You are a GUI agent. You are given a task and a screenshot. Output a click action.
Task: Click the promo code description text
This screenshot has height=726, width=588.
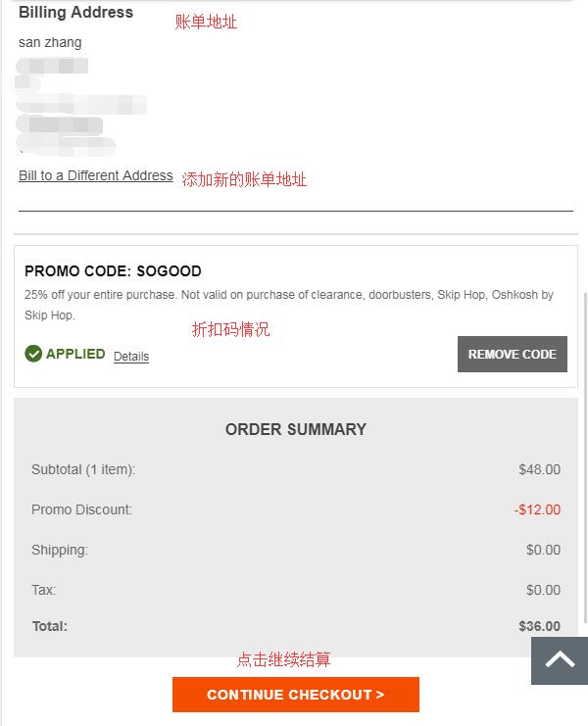tap(289, 305)
